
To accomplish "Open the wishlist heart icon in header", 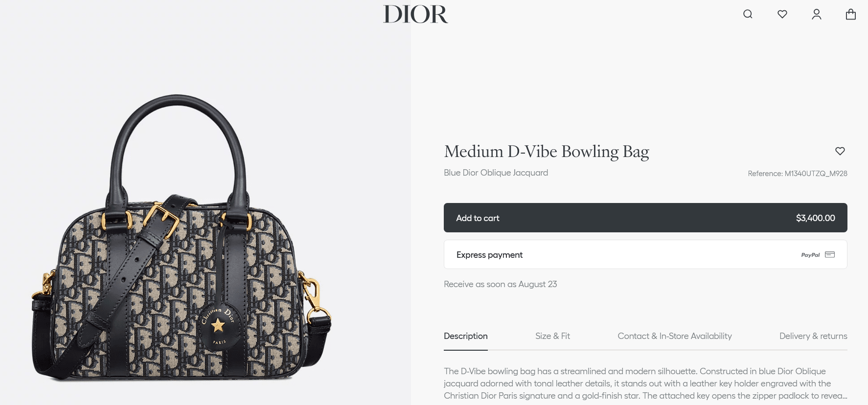I will point(782,14).
